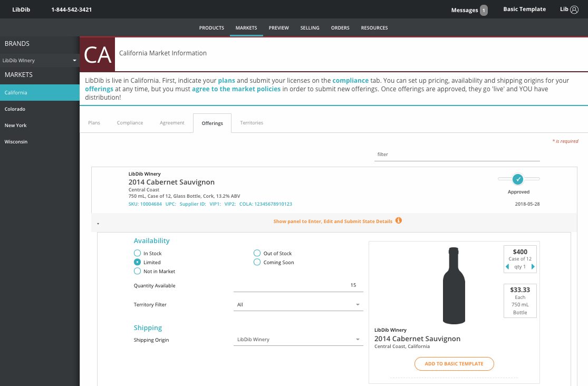Click the 2018-05-28 approval date
Image resolution: width=588 pixels, height=386 pixels.
[x=527, y=204]
